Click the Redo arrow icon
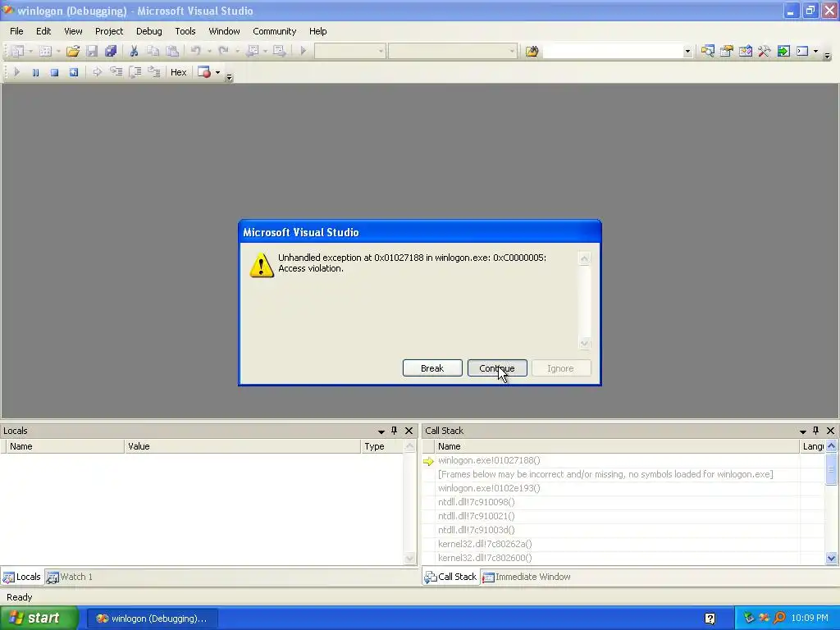 point(223,51)
